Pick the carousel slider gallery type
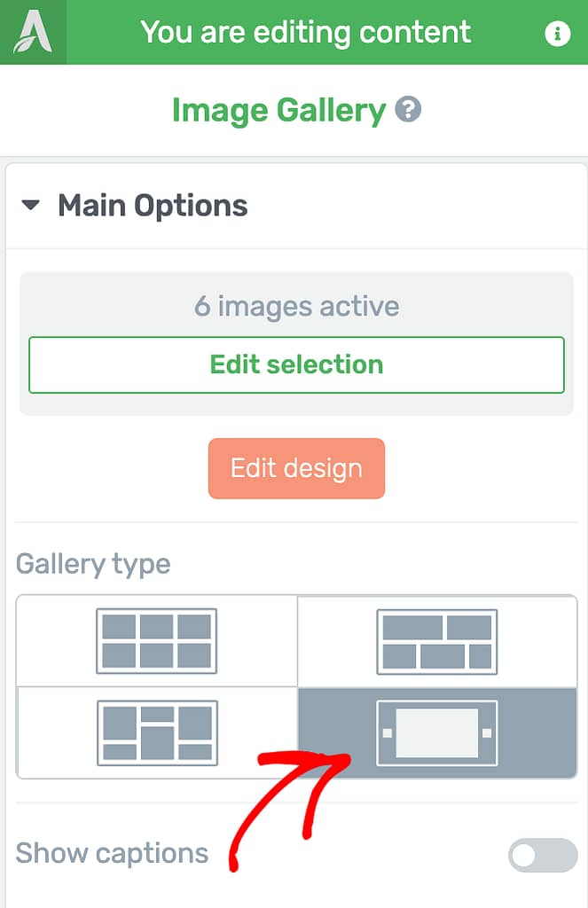This screenshot has height=908, width=588. coord(437,732)
